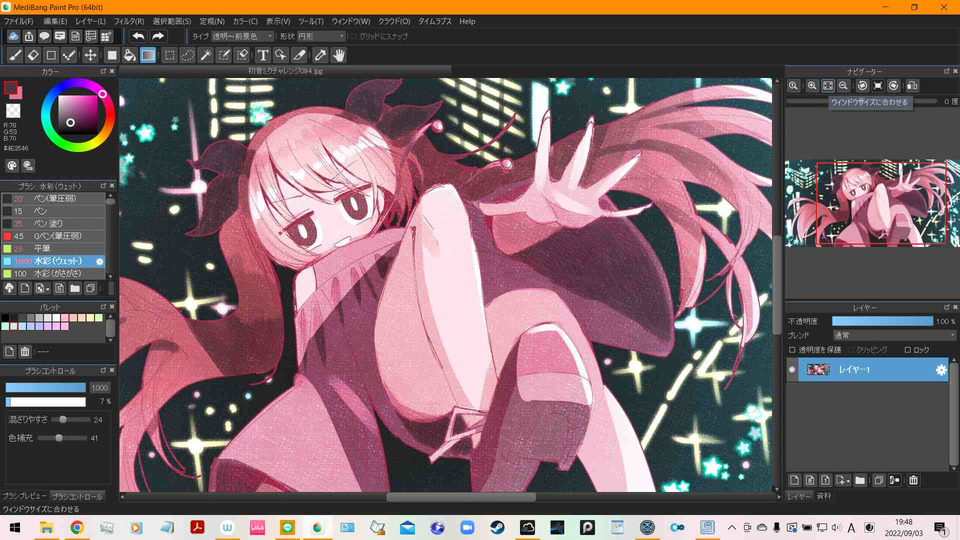
Task: Adjust the layer 不透明度 slider
Action: point(882,321)
